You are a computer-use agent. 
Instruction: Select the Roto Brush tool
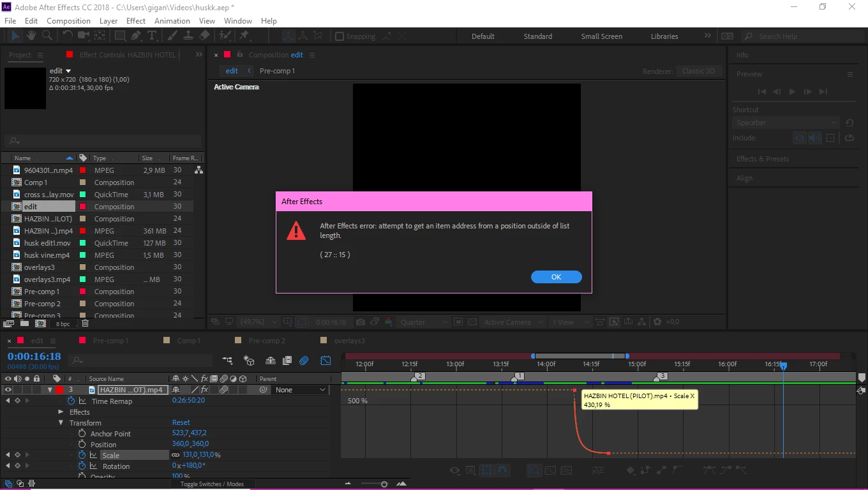pyautogui.click(x=225, y=36)
